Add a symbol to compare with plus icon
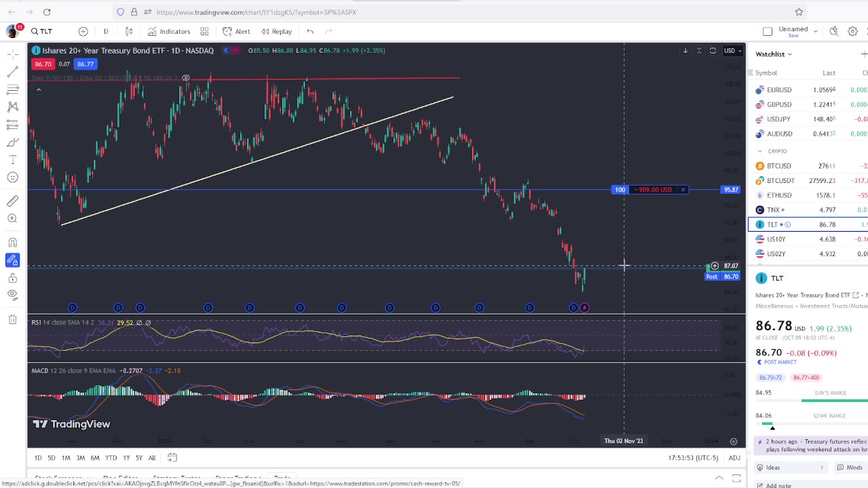Image resolution: width=868 pixels, height=488 pixels. click(x=83, y=31)
